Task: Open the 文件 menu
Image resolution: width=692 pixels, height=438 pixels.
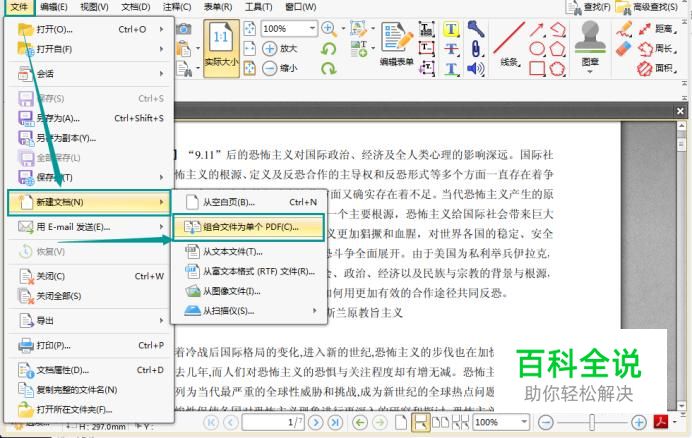Action: 19,7
